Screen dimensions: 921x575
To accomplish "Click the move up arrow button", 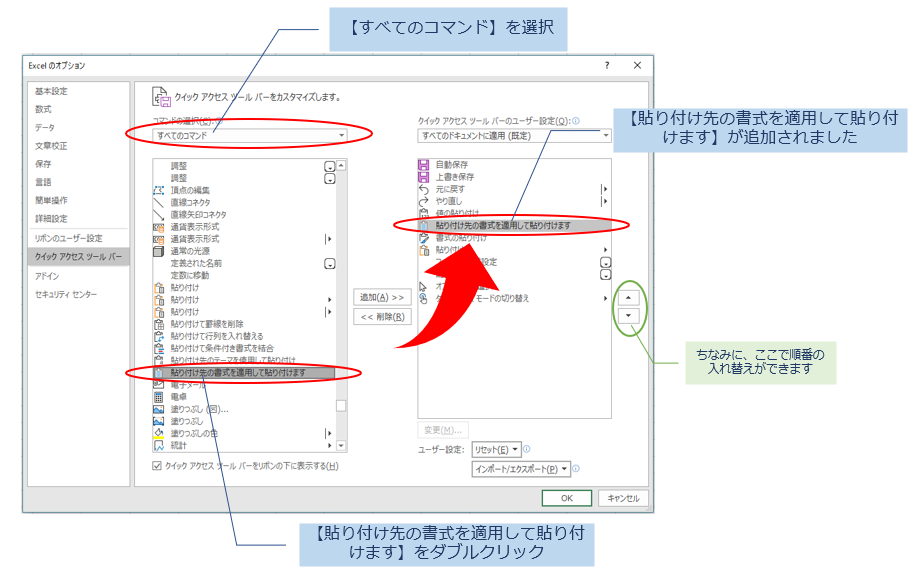I will 628,297.
